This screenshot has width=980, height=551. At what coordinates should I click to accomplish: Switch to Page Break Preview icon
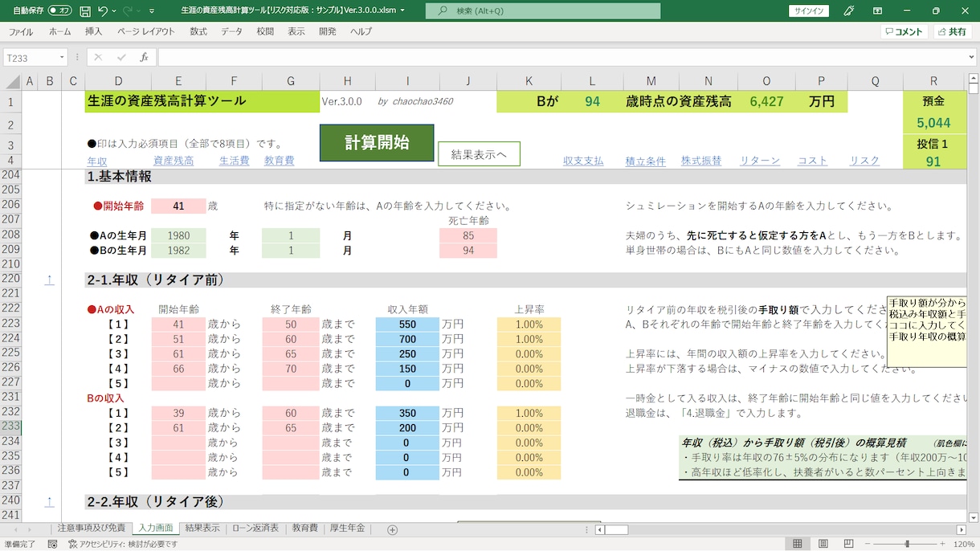pos(849,544)
